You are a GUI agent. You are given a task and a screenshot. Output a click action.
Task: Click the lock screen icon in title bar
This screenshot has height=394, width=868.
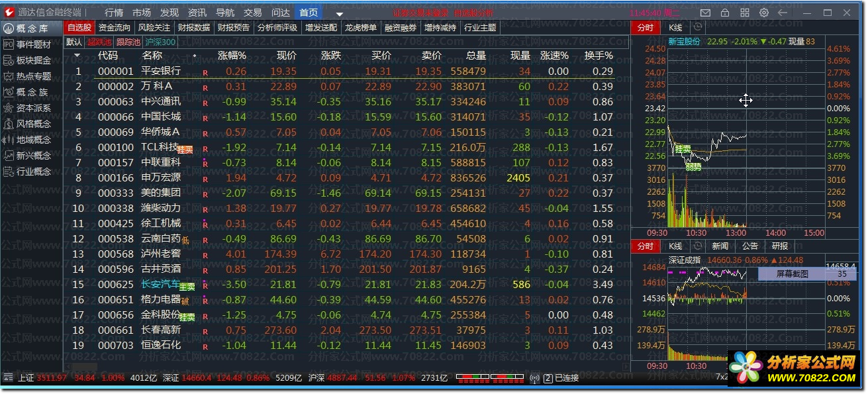(x=725, y=13)
